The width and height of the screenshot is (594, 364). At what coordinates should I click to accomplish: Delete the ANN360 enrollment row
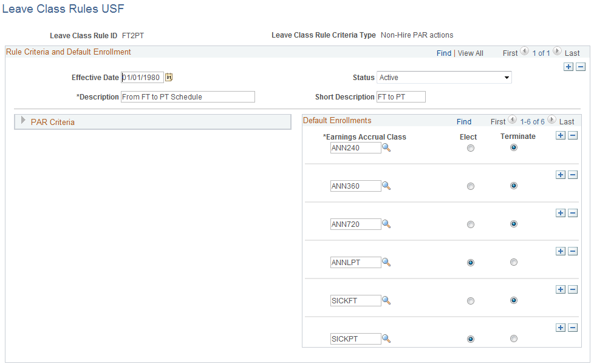pos(573,175)
